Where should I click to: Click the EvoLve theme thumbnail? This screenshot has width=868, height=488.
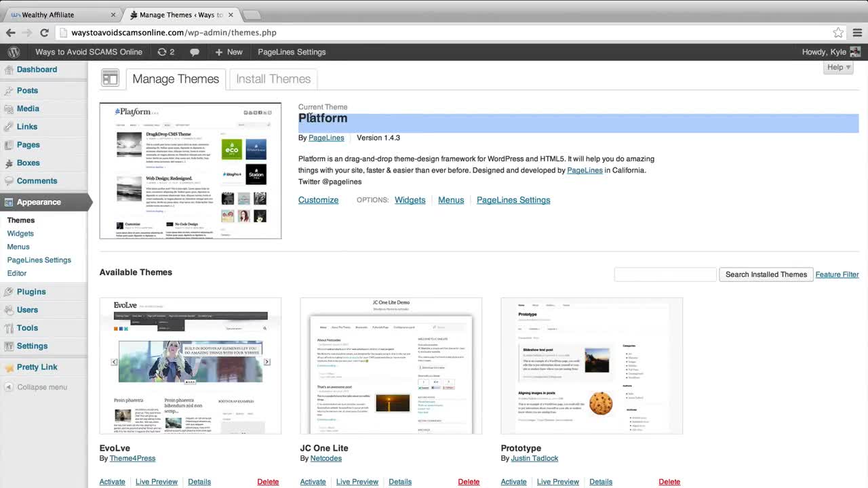[191, 365]
